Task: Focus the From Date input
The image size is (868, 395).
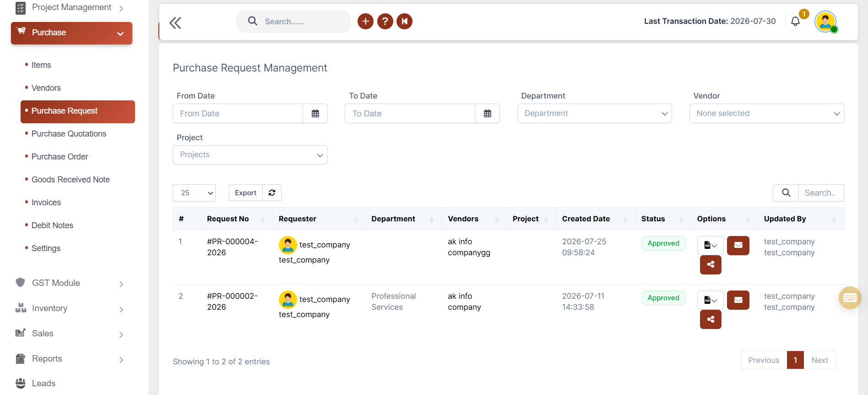Action: [238, 114]
